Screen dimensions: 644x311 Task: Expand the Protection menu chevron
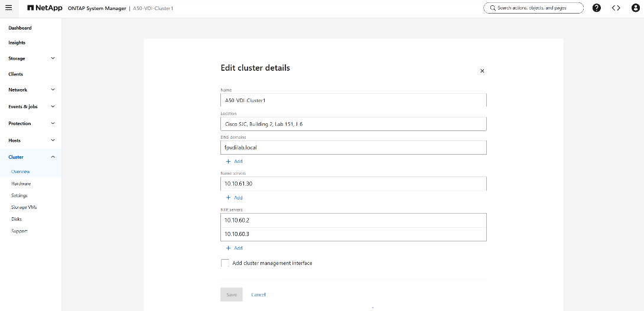53,123
